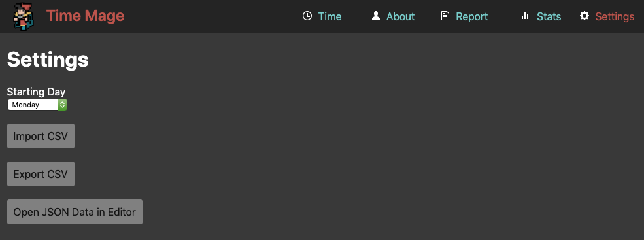Image resolution: width=644 pixels, height=240 pixels.
Task: Click the Export CSV button
Action: tap(41, 174)
